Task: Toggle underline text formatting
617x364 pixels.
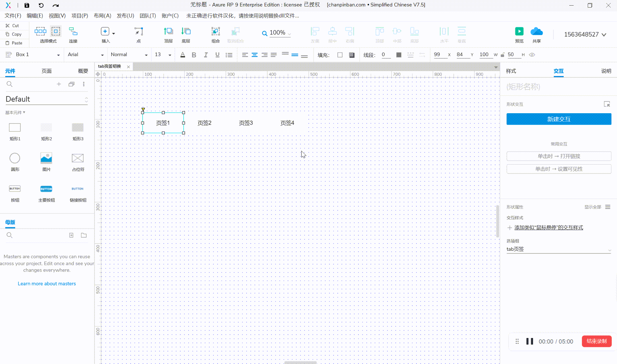Action: point(217,55)
